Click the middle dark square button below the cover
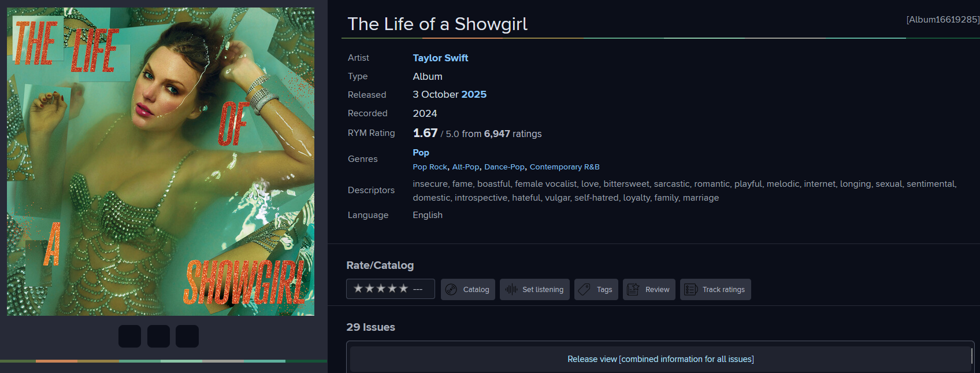The image size is (980, 373). pos(158,336)
